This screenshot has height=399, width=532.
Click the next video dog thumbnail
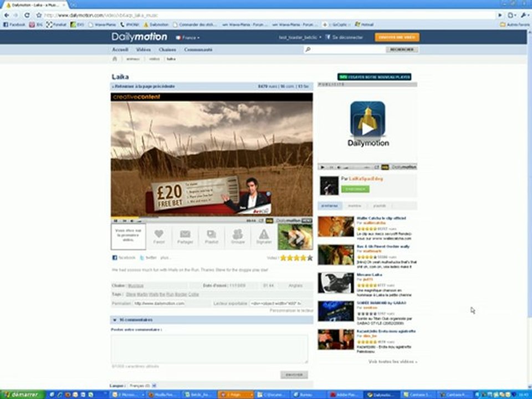point(295,237)
